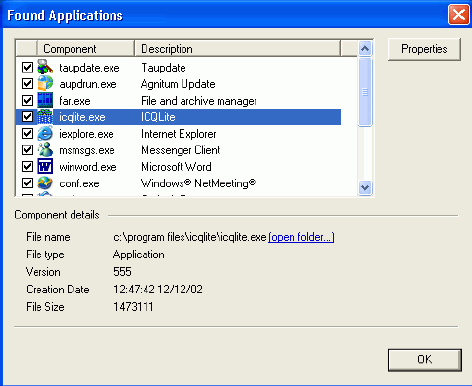Click the Internet Explorer icon next to iexplore.exe
This screenshot has height=386, width=472.
45,133
